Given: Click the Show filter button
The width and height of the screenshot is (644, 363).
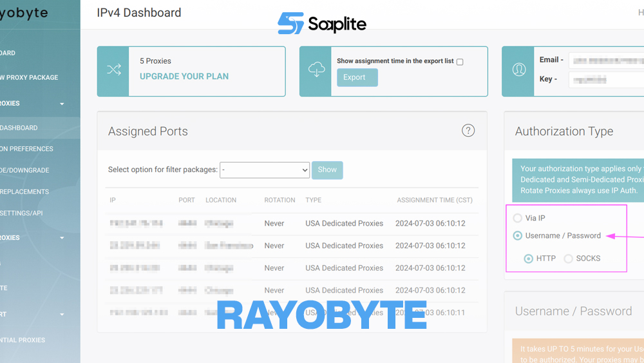Looking at the screenshot, I should point(327,170).
